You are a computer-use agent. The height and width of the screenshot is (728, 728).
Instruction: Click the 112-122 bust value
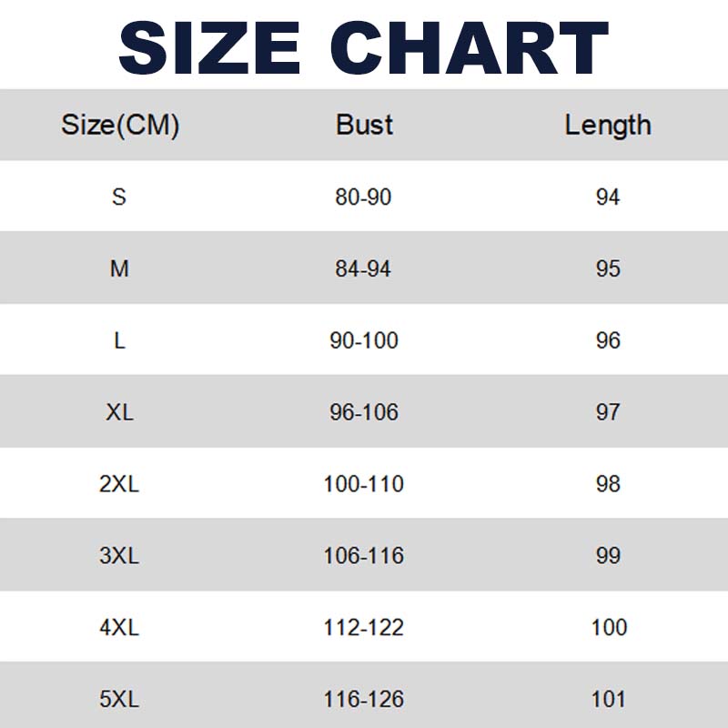click(x=363, y=628)
